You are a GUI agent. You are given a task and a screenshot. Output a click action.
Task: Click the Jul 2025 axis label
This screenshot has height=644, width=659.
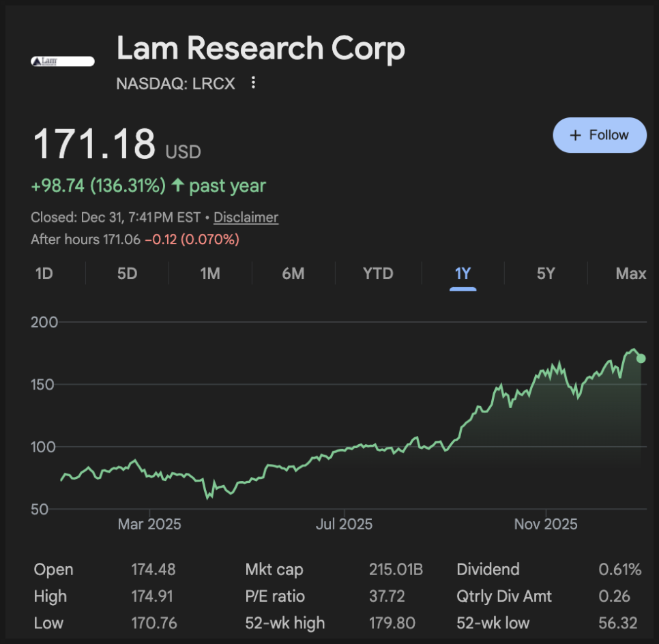pyautogui.click(x=345, y=524)
